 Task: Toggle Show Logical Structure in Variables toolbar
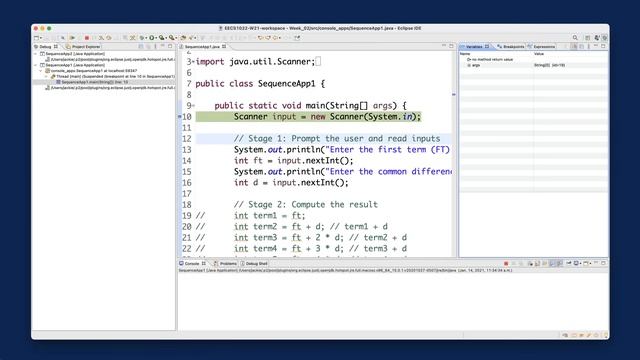click(x=574, y=46)
